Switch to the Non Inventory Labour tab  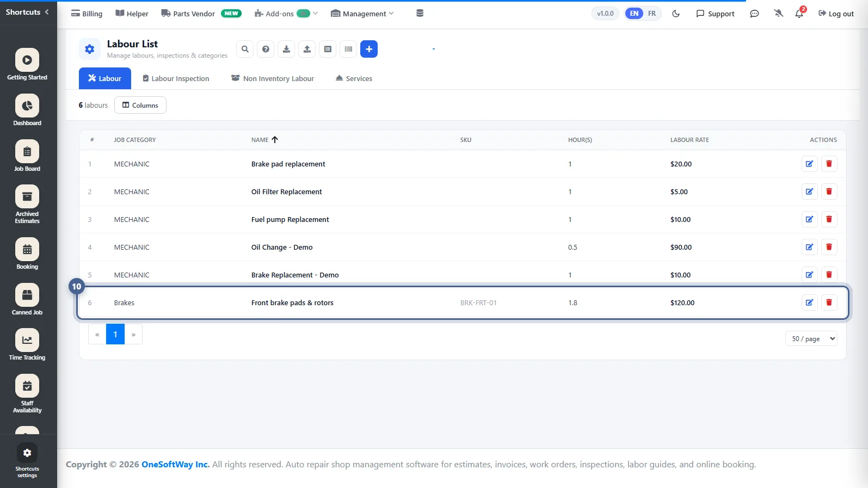(273, 78)
